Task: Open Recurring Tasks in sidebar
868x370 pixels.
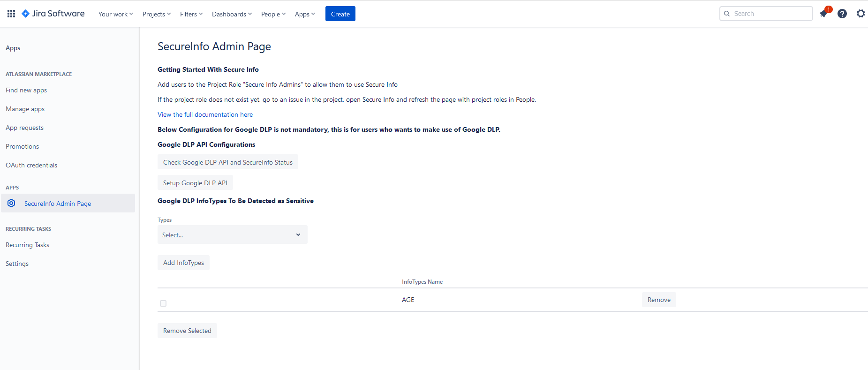Action: 27,245
